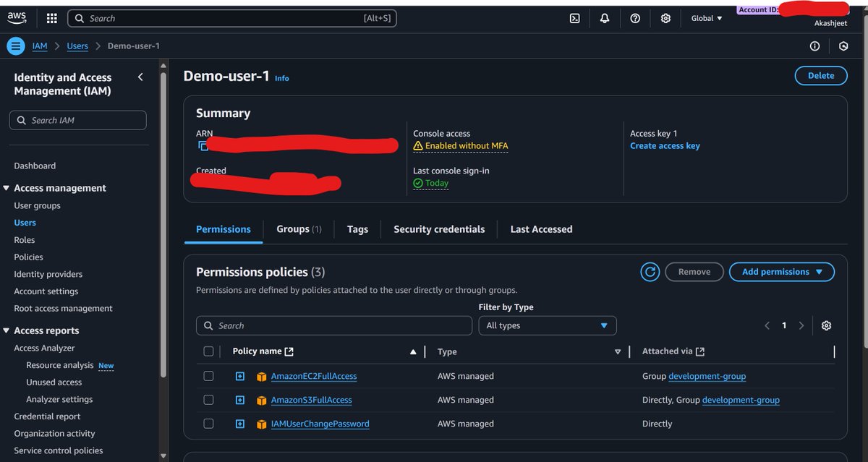Screen dimensions: 868x462
Task: Open Roles in the sidebar
Action: click(x=24, y=240)
